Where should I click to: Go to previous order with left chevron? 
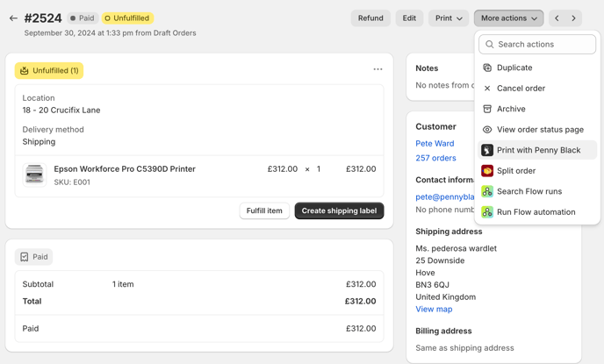557,18
